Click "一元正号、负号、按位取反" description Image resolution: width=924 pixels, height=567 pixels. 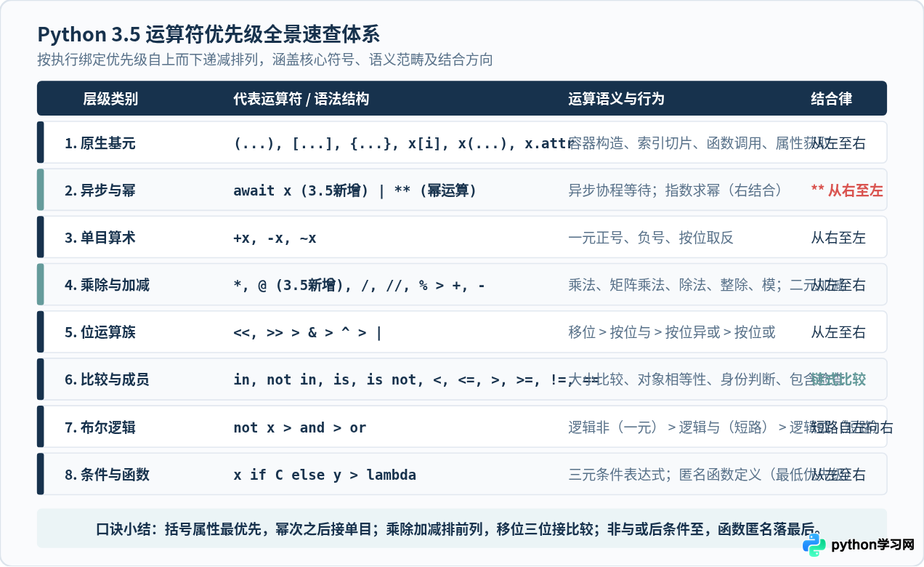(x=651, y=238)
